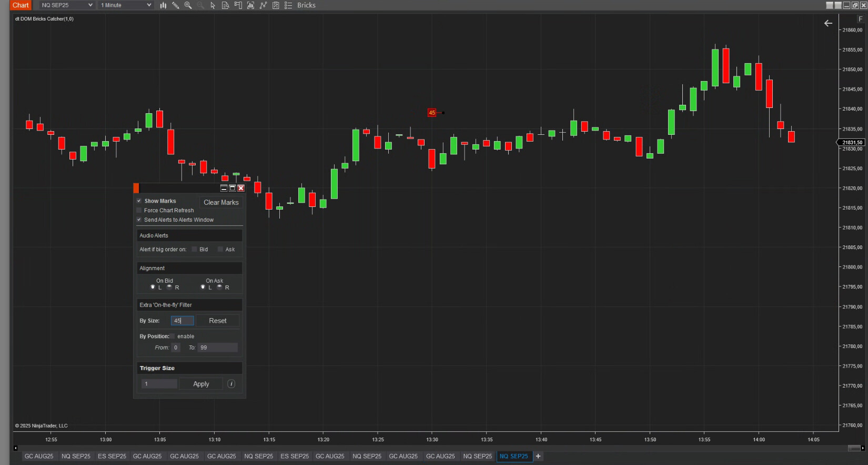
Task: Click the By Size input field
Action: [183, 321]
